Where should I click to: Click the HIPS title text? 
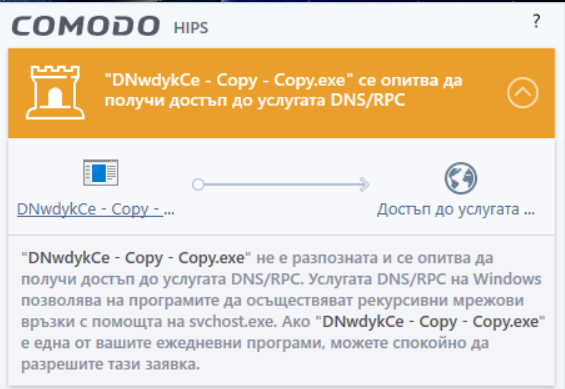pos(191,28)
